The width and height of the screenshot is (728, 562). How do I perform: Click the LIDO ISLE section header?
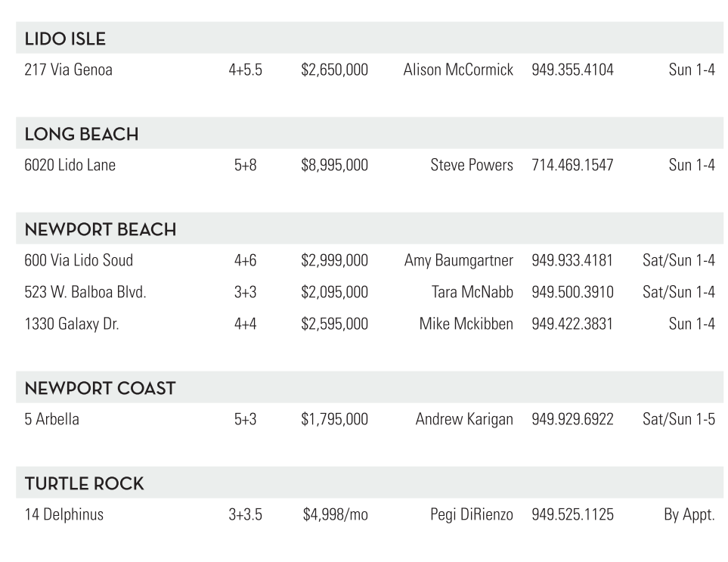pos(65,39)
